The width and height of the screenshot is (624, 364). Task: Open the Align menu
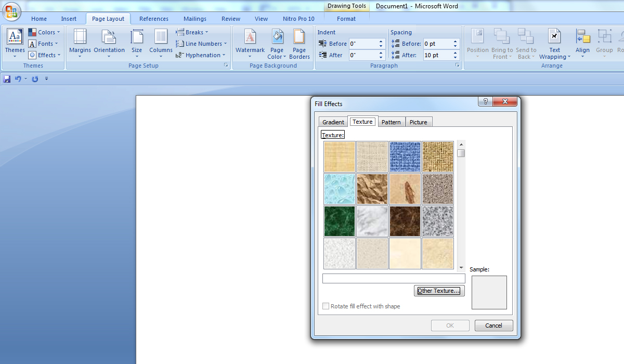click(x=583, y=44)
